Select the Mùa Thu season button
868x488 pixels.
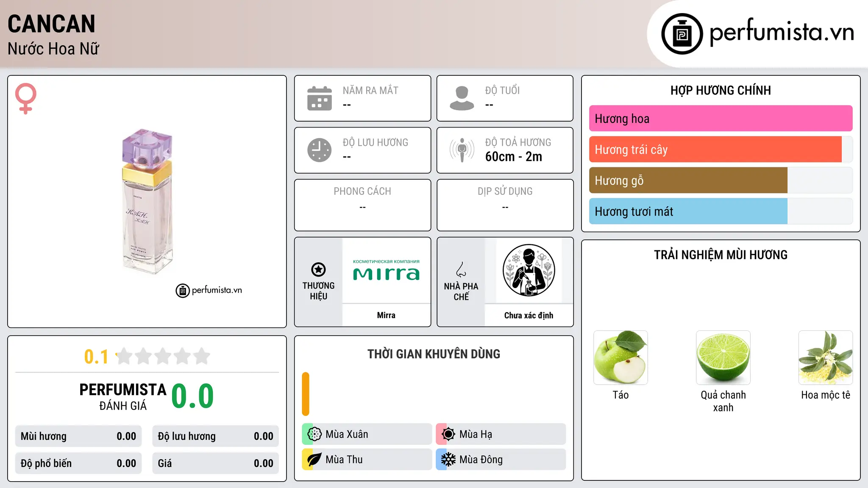[x=367, y=460]
